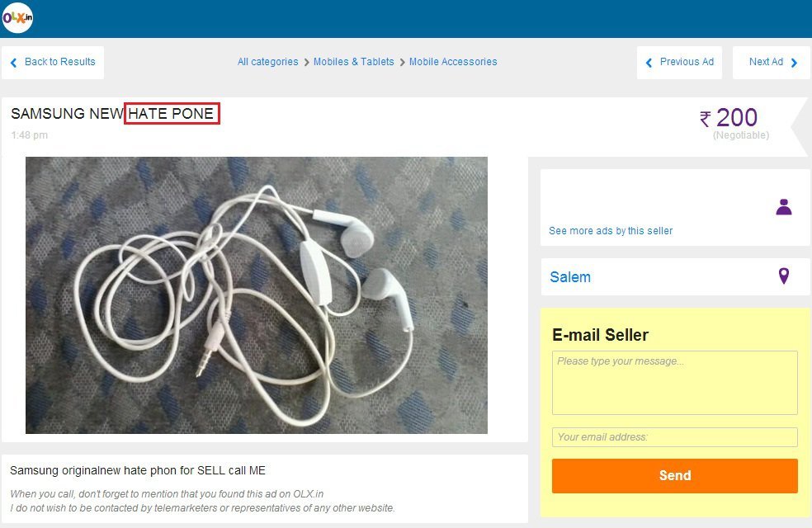See more ads by this seller
Viewport: 812px width, 528px height.
coord(611,231)
